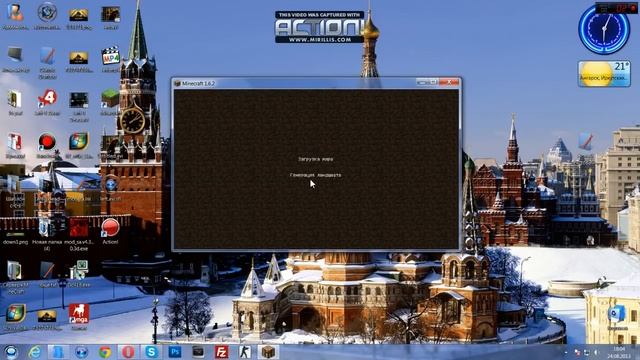
Task: Minimize the Minecraft 1.6.2 window
Action: click(422, 82)
